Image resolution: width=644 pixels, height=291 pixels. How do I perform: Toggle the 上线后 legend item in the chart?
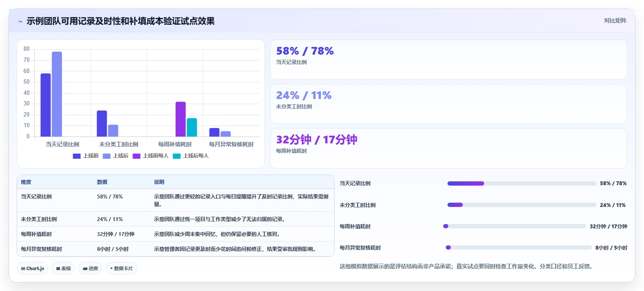click(x=115, y=156)
